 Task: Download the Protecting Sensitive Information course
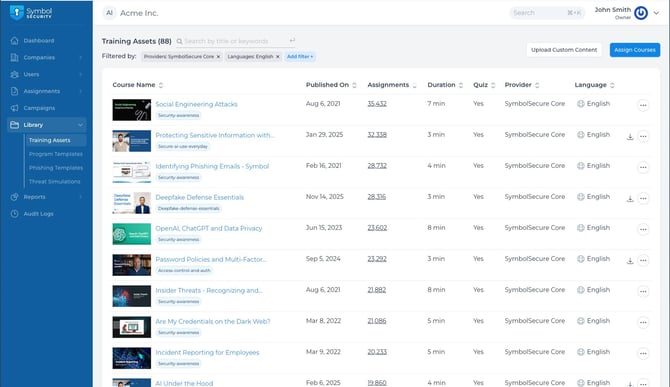630,137
